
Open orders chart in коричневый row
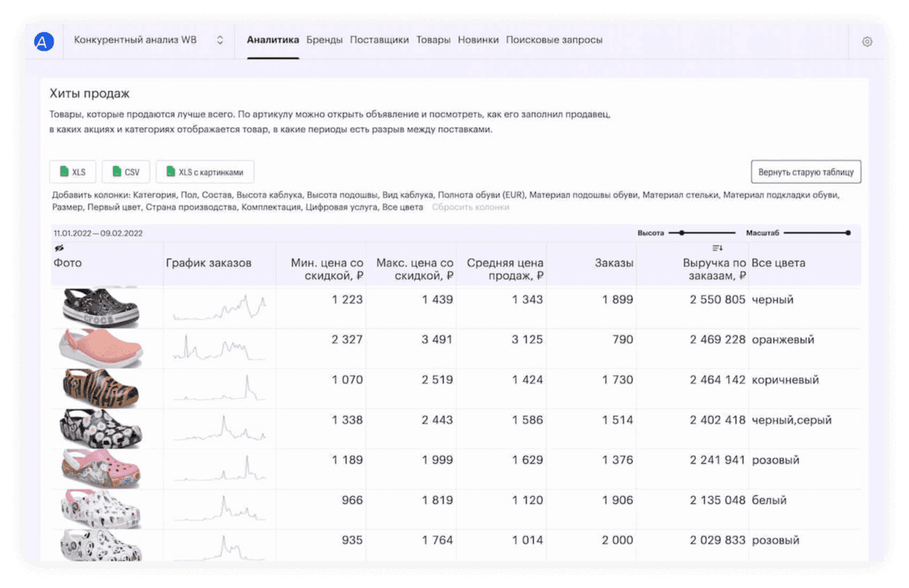tap(219, 388)
